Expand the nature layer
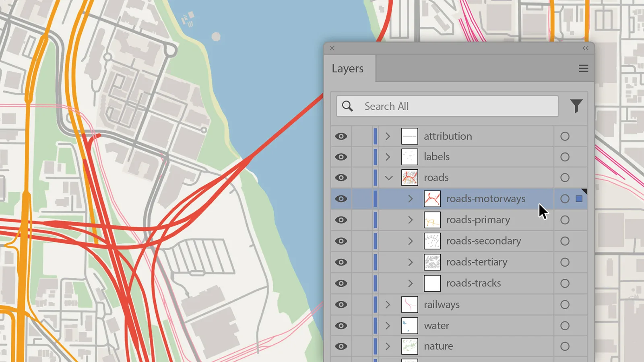This screenshot has width=644, height=362. tap(388, 346)
